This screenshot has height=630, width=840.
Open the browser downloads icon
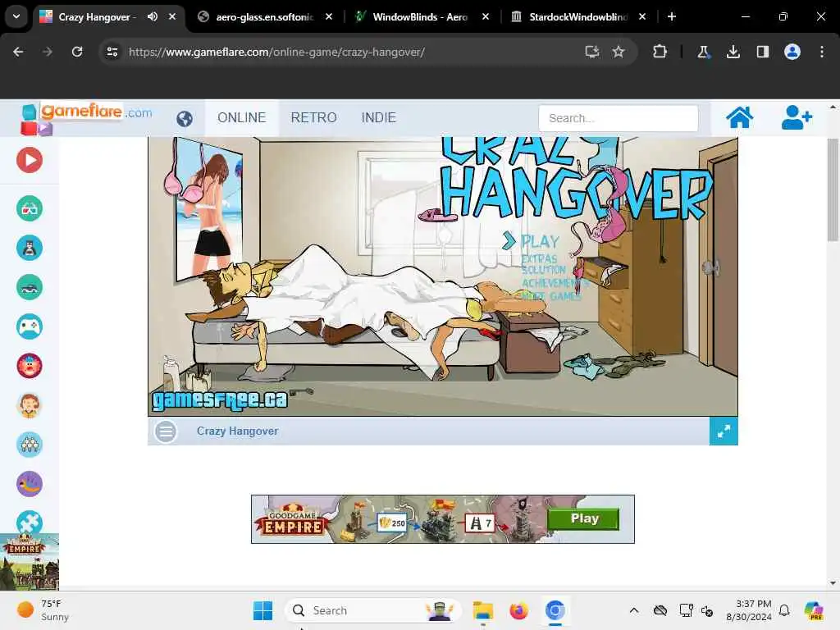[733, 52]
